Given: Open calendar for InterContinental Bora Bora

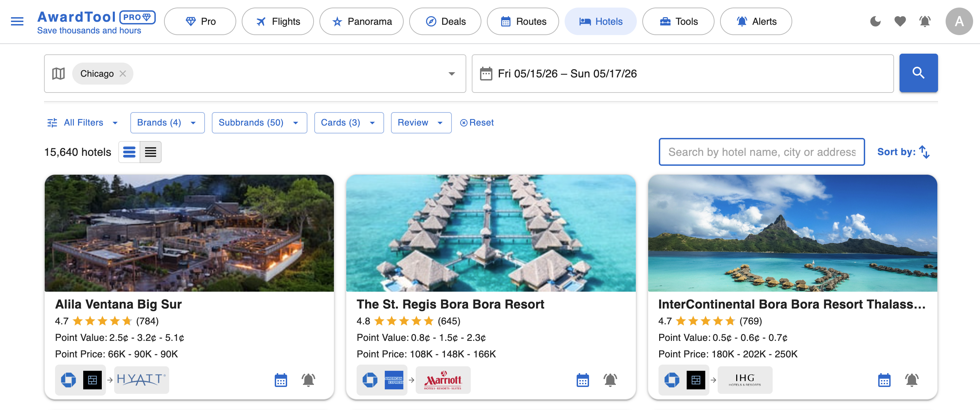Looking at the screenshot, I should tap(884, 380).
